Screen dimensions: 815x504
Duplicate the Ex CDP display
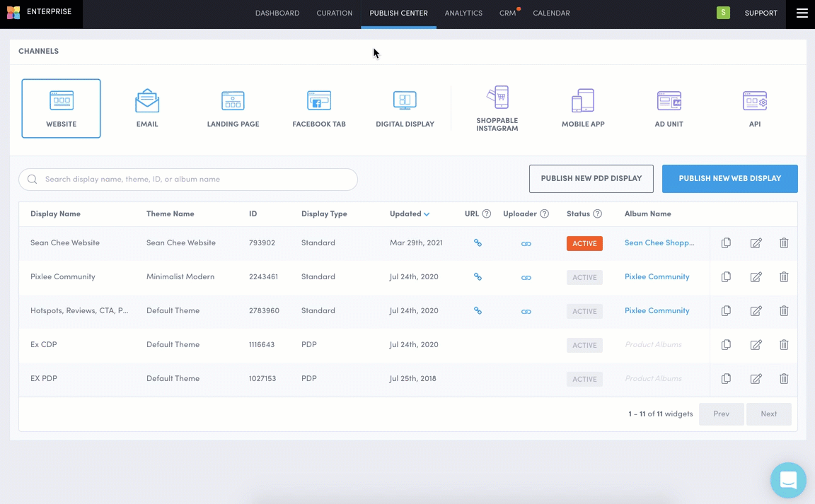tap(726, 345)
